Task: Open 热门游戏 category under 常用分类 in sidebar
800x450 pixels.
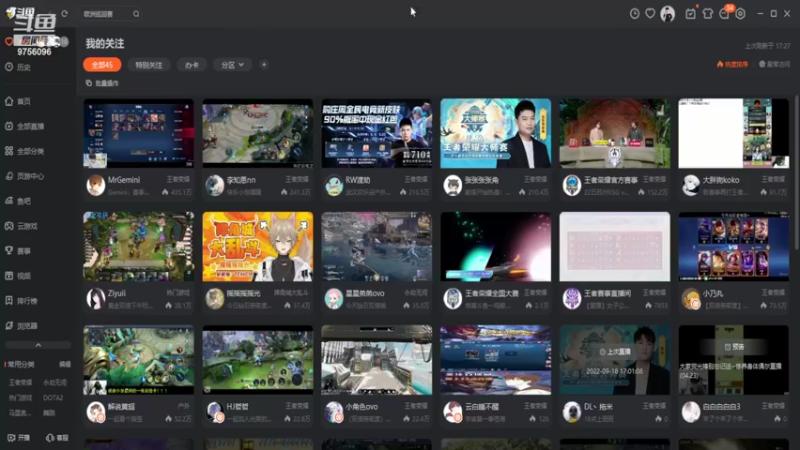Action: pos(20,397)
